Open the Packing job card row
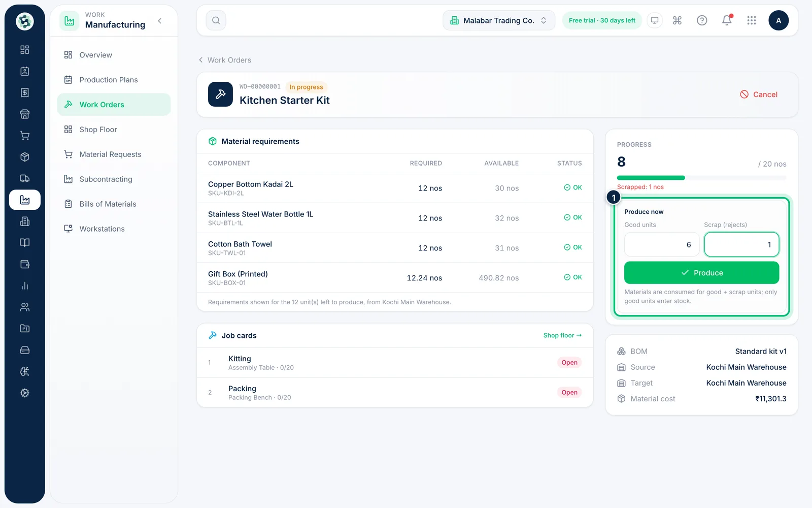This screenshot has height=508, width=812. pos(395,393)
